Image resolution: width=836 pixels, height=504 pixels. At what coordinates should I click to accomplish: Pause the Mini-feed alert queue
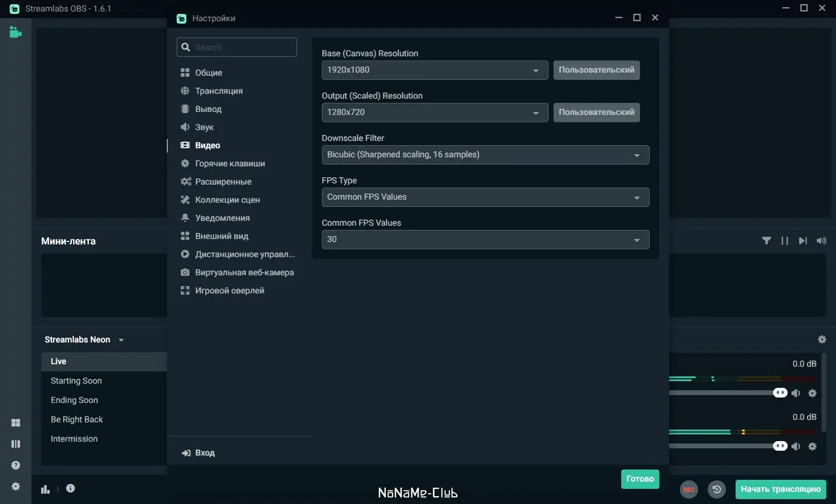point(785,241)
